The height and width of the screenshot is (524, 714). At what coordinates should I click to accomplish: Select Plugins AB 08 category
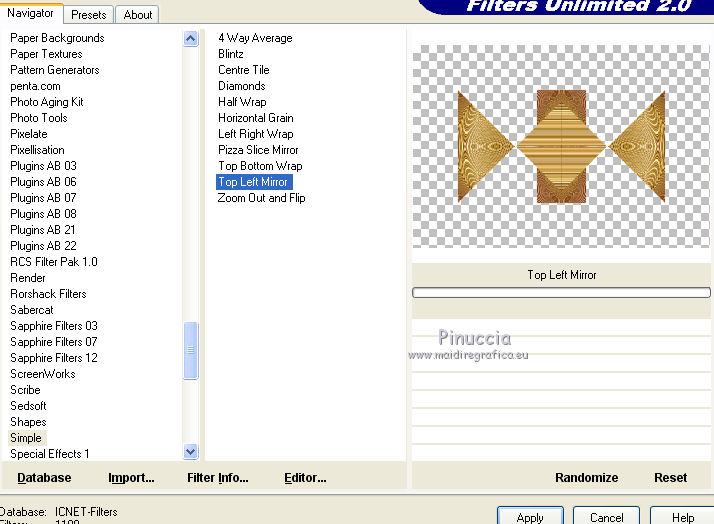43,214
